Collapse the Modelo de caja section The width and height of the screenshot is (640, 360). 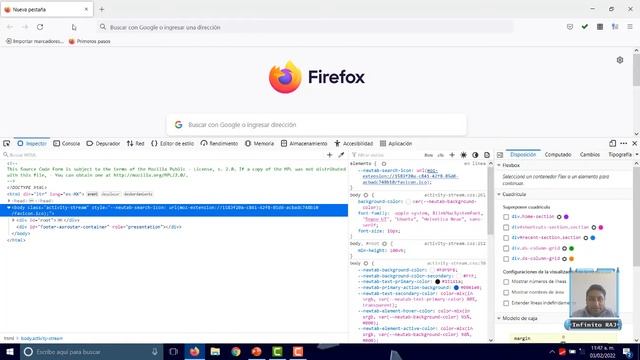499,318
